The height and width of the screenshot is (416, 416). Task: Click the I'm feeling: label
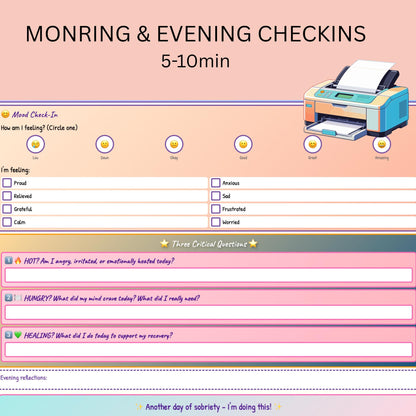(x=15, y=170)
